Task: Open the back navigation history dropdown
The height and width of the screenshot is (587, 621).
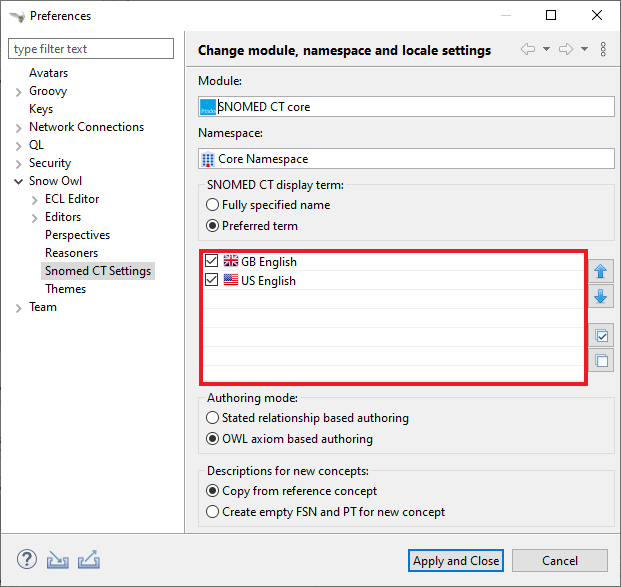Action: pyautogui.click(x=547, y=49)
